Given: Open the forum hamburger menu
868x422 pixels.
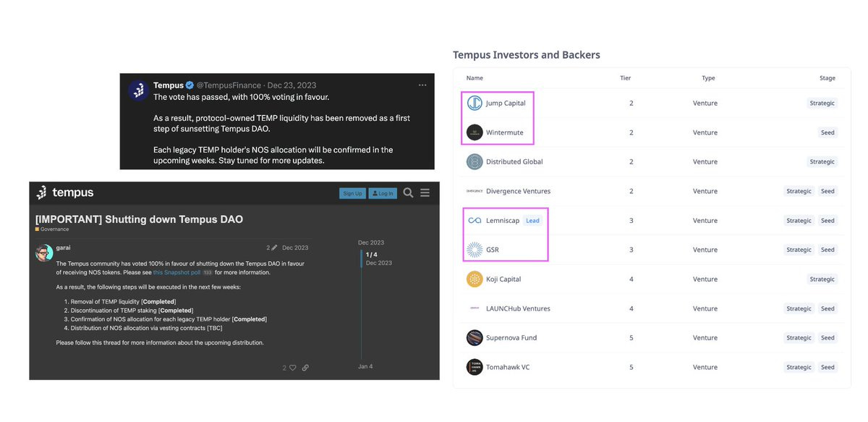Looking at the screenshot, I should (425, 193).
